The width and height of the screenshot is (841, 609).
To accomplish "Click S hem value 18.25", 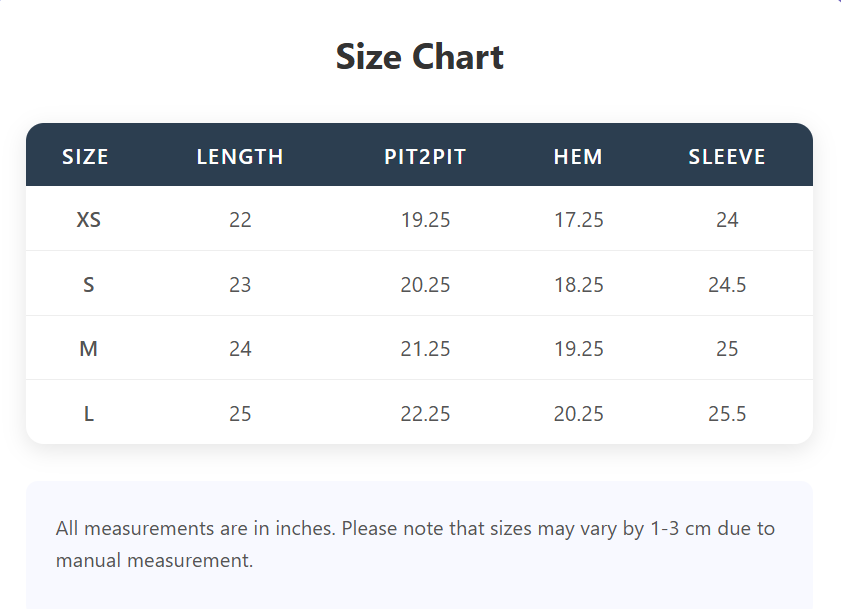I will click(579, 285).
